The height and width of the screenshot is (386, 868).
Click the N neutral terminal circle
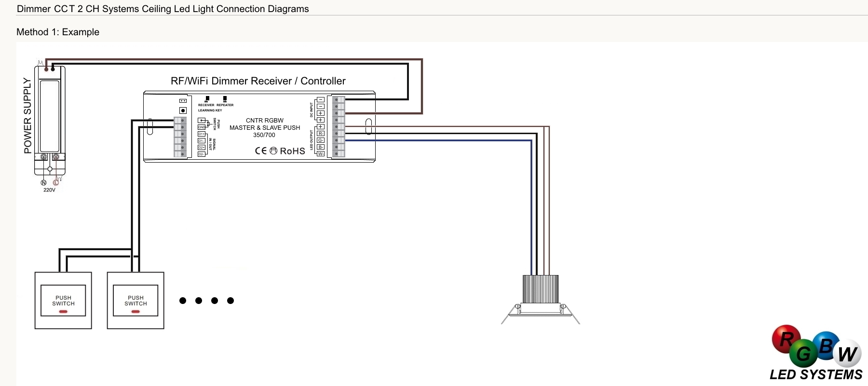pyautogui.click(x=43, y=183)
